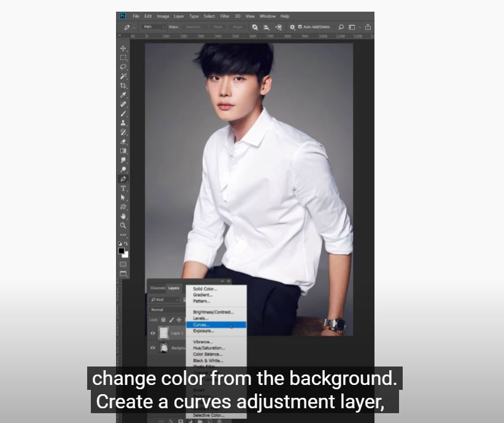Select the Lasso tool

[x=123, y=67]
